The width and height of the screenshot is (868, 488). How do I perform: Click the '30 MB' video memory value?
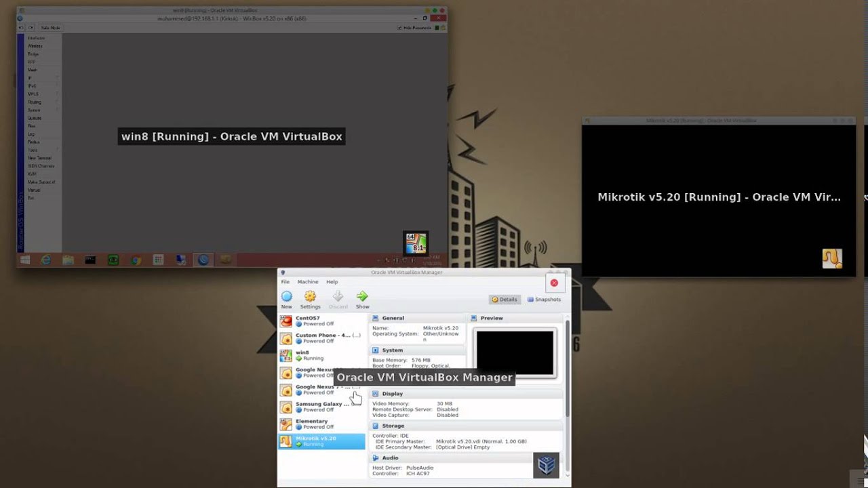pos(444,403)
